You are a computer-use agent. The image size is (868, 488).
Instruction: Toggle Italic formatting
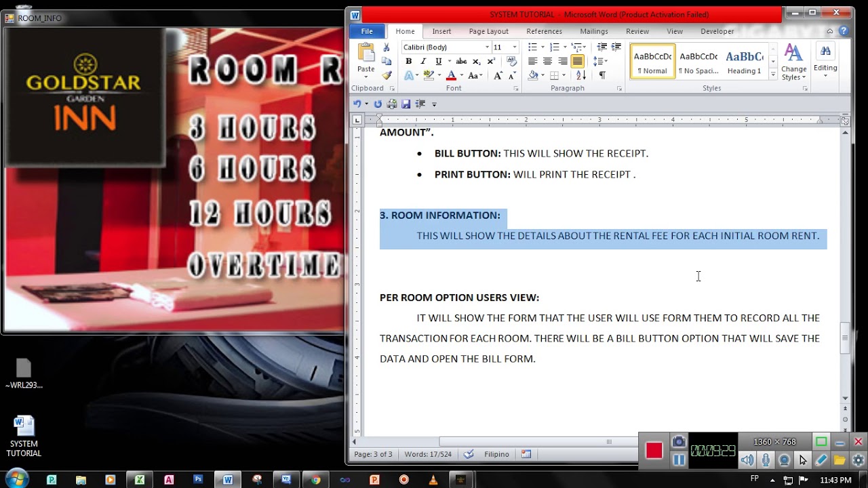coord(423,61)
